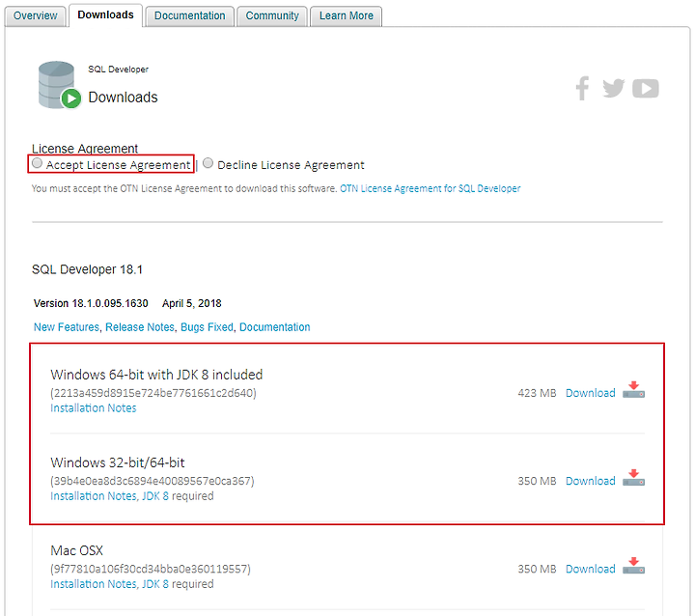Click checksum '39b4e0ea8d3c6894e40089567e0ca367'
This screenshot has height=616, width=695.
pos(153,481)
